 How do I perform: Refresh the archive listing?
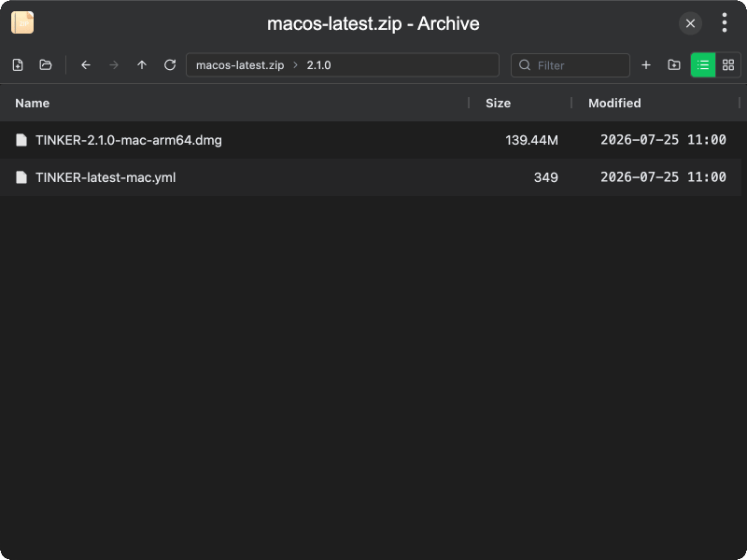pyautogui.click(x=170, y=64)
